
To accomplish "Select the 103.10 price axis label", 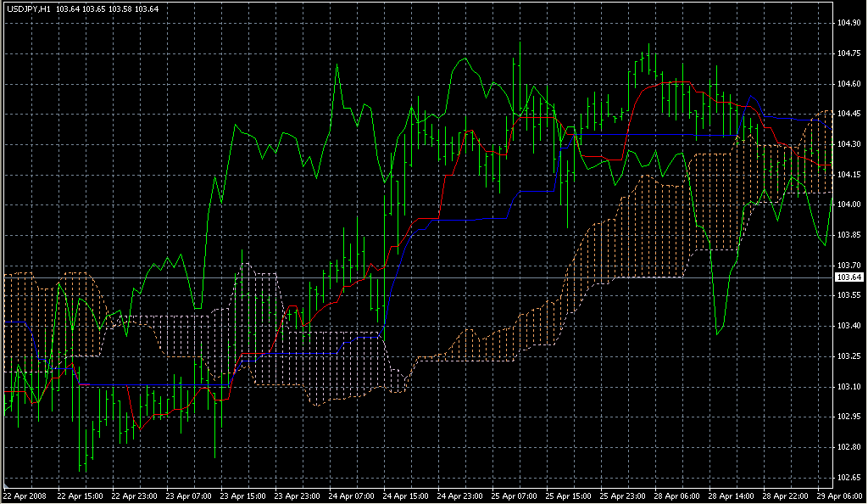I will (849, 386).
